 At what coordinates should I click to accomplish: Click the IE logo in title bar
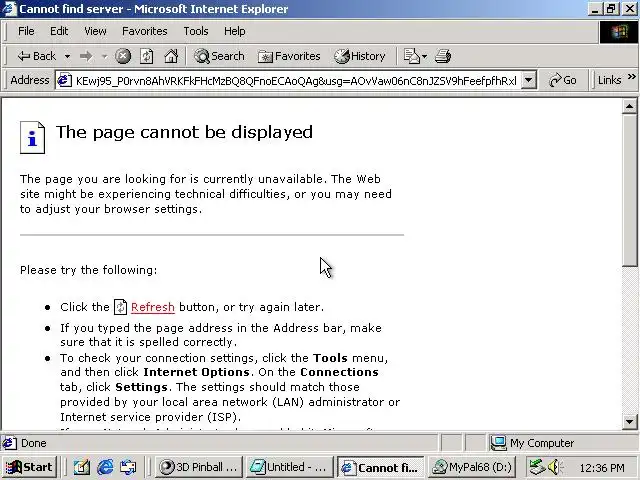[9, 9]
